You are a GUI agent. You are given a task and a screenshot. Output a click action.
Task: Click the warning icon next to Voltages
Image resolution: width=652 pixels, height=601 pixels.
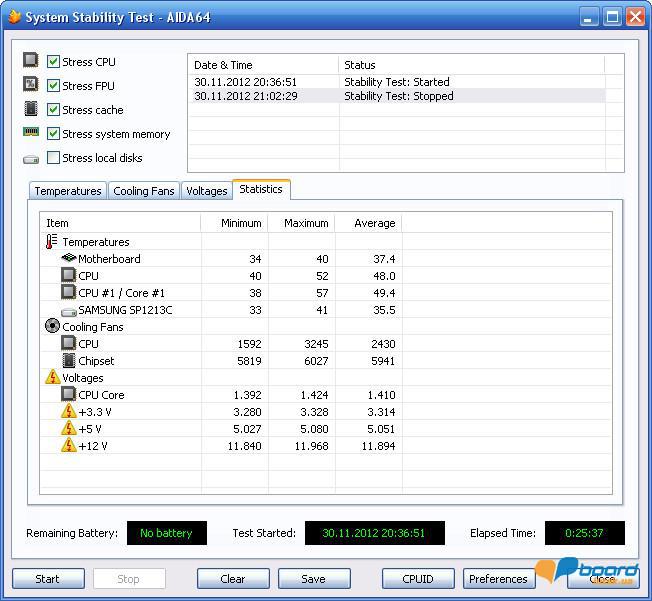52,378
